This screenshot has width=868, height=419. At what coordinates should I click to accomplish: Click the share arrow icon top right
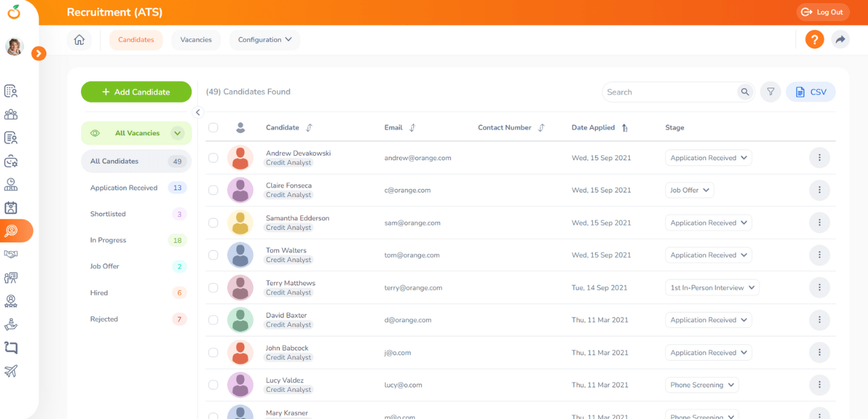tap(840, 39)
